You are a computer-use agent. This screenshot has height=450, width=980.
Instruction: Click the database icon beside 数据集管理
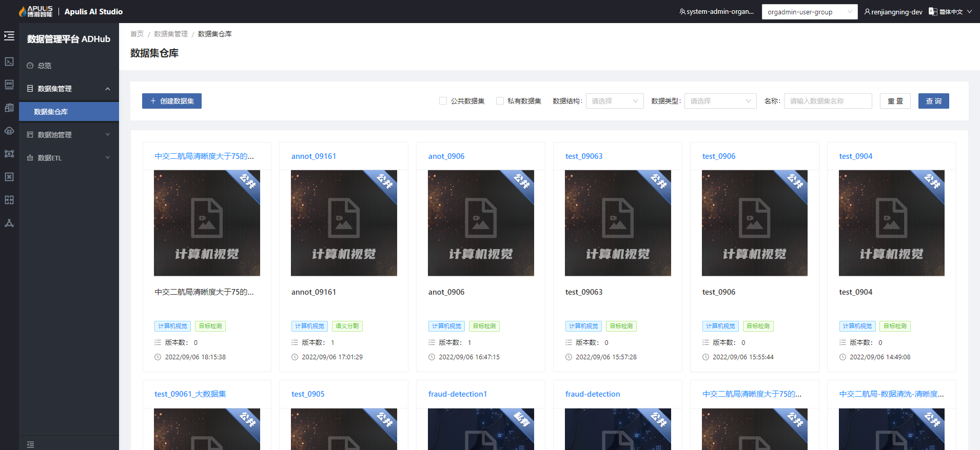click(x=30, y=89)
